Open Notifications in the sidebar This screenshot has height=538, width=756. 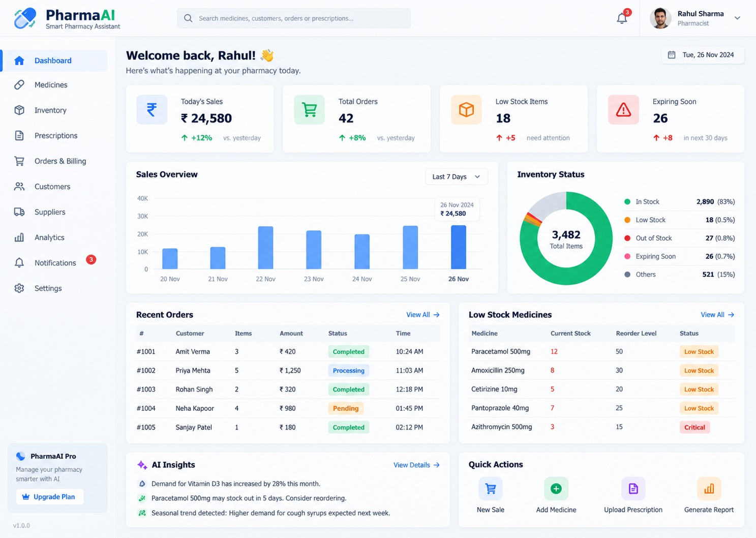tap(55, 263)
